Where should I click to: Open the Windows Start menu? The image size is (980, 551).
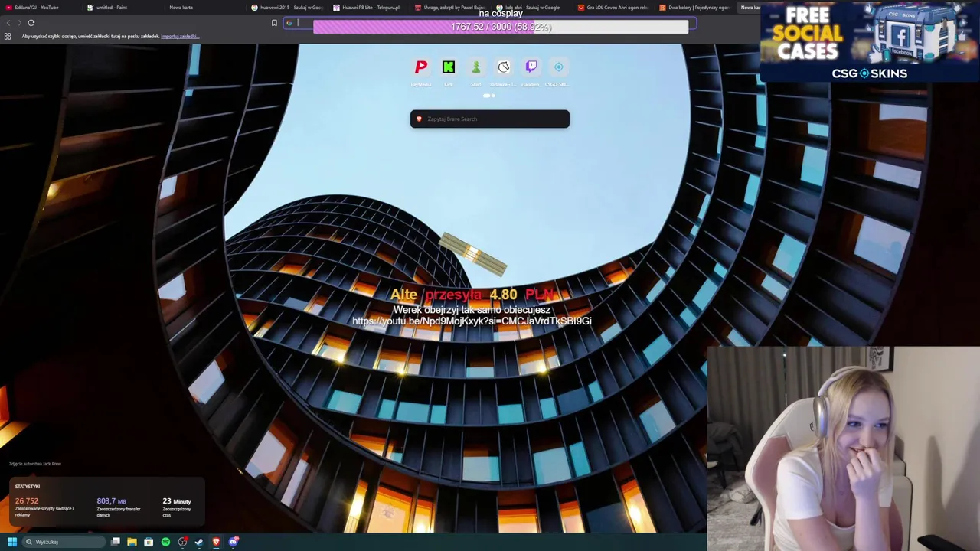[12, 542]
